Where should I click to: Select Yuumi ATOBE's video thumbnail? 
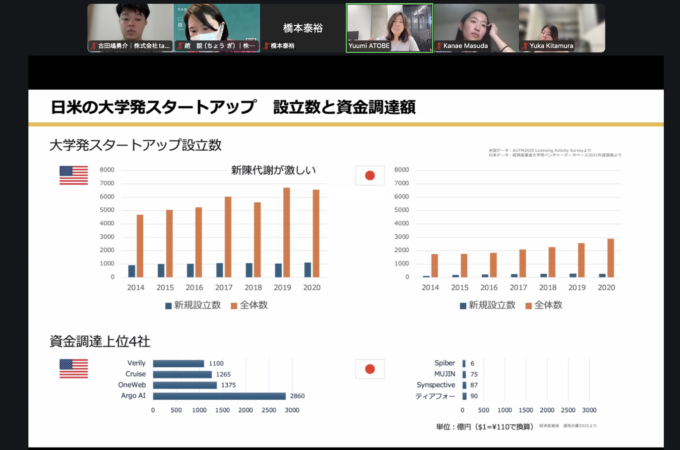389,27
